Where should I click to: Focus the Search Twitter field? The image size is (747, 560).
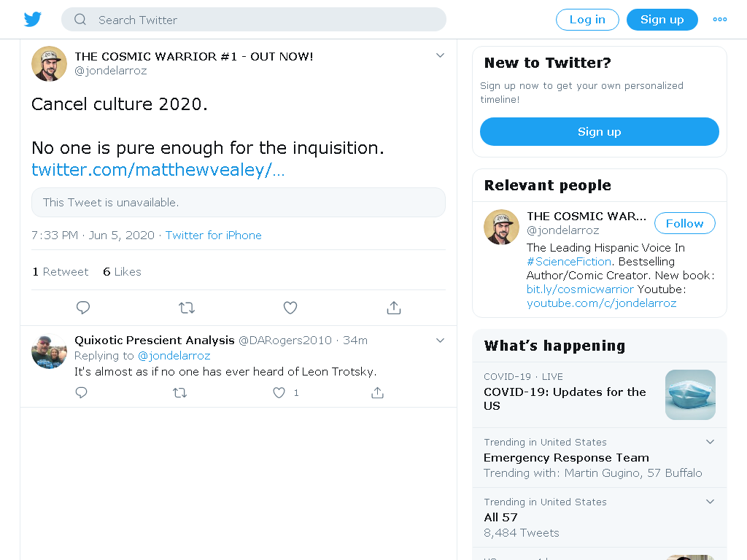(253, 20)
